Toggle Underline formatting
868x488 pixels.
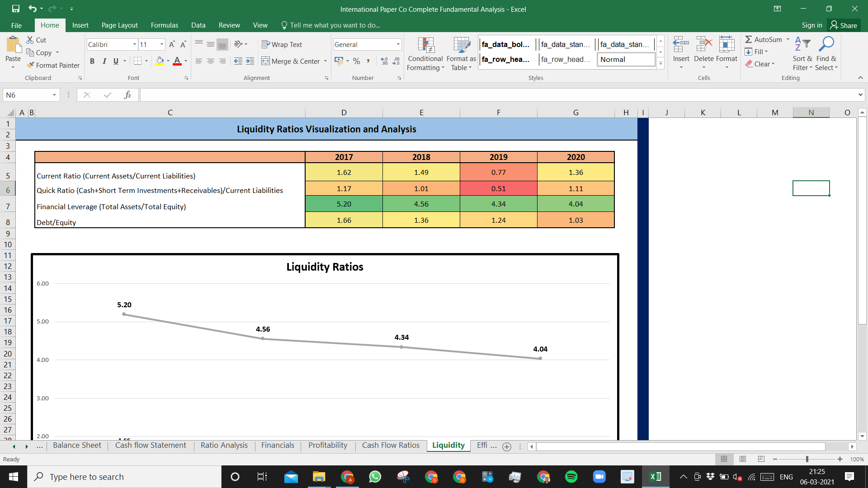[116, 61]
